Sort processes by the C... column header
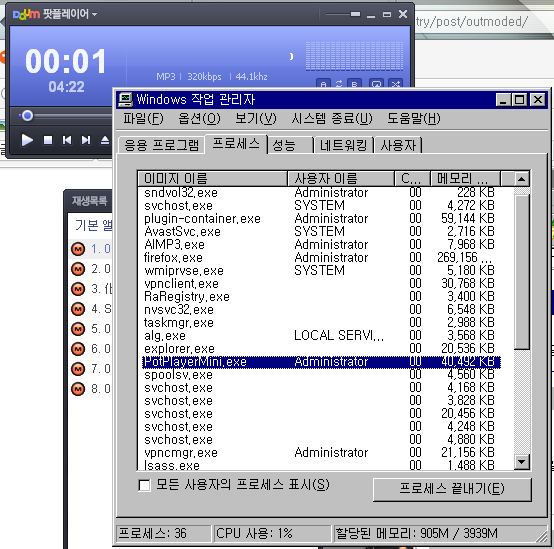Viewport: 554px width, 549px height. point(412,178)
